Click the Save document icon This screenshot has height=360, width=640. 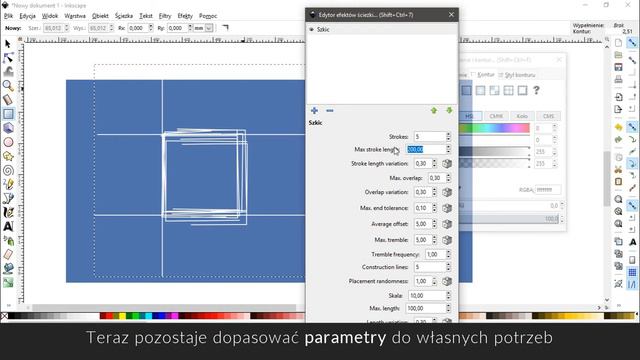tap(618, 67)
